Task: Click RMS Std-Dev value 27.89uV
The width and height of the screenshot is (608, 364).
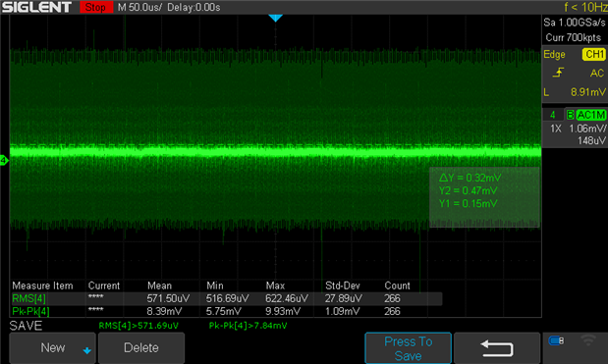Action: pyautogui.click(x=344, y=298)
